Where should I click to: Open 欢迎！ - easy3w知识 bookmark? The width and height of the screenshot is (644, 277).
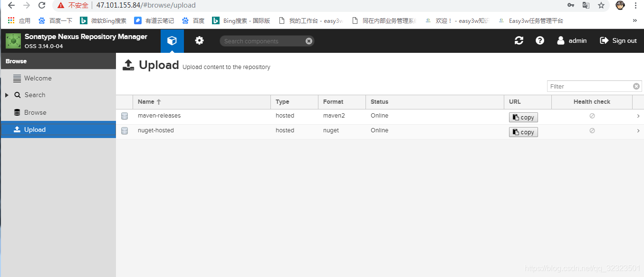[x=457, y=20]
